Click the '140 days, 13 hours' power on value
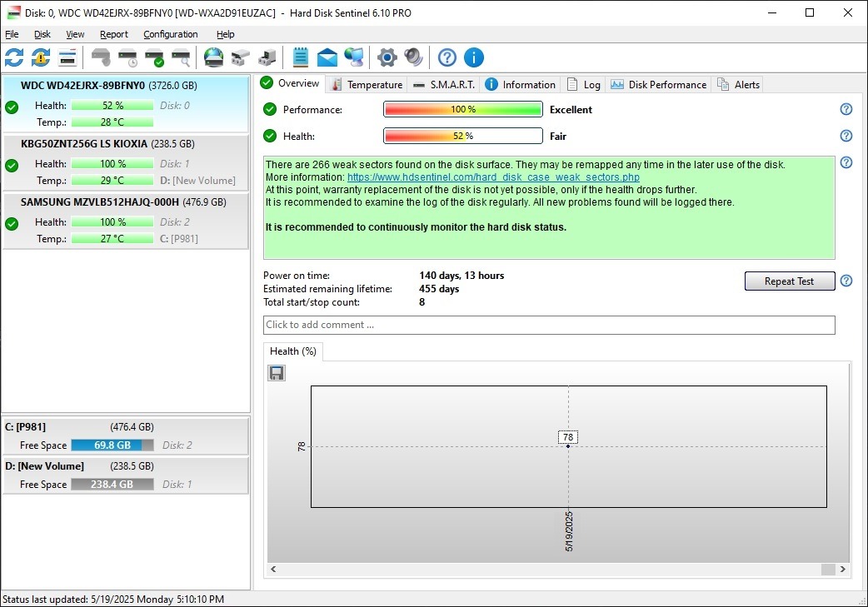The height and width of the screenshot is (607, 868). click(461, 276)
